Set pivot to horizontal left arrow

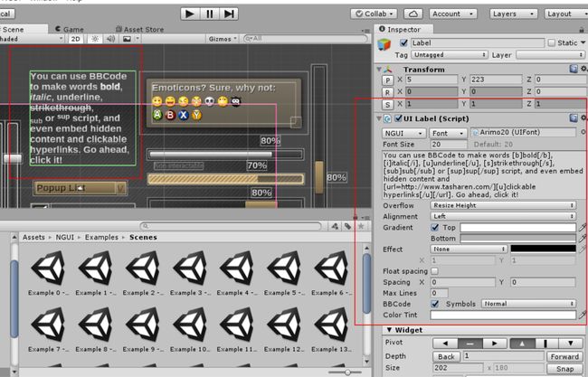pos(445,344)
